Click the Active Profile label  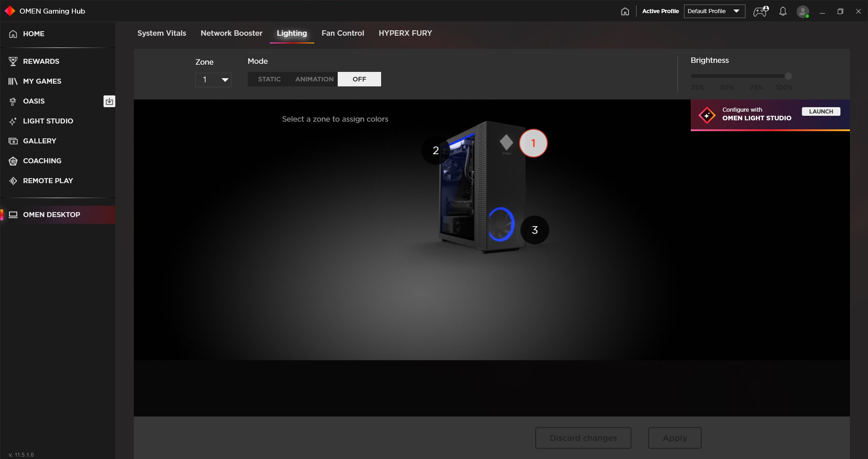660,11
